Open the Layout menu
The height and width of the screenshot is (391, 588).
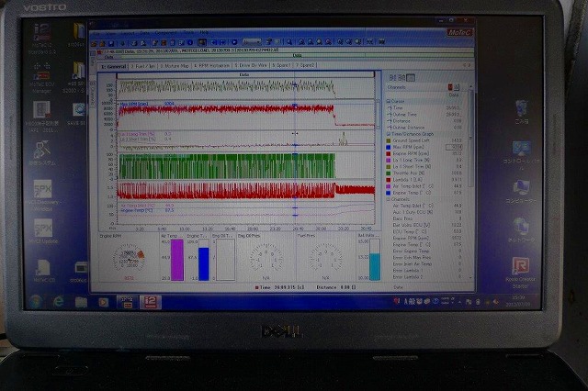click(128, 33)
